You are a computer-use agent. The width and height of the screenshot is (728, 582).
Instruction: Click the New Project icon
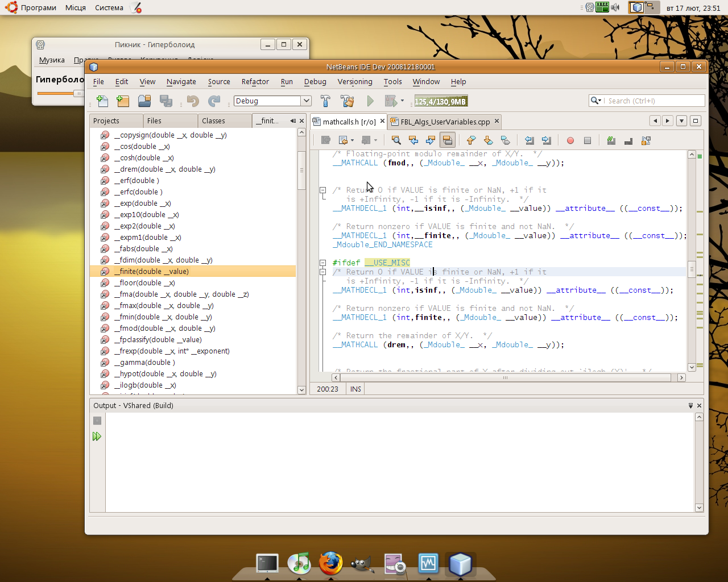tap(123, 101)
